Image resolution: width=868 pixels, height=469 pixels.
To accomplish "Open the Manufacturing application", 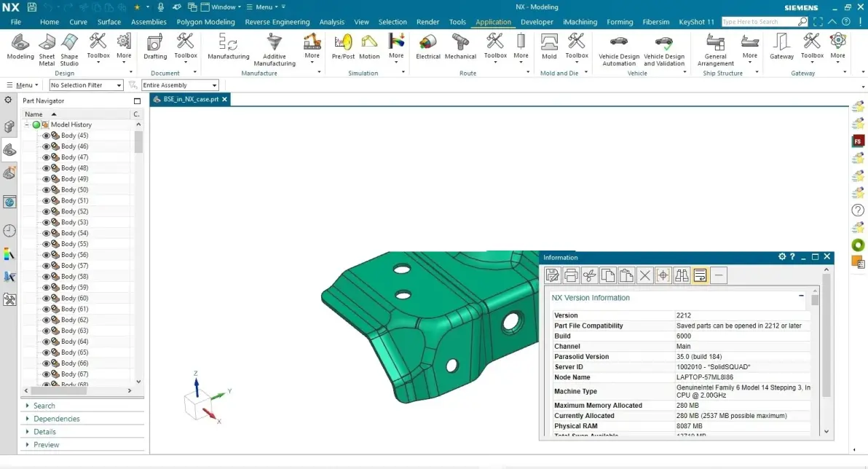I will click(228, 47).
